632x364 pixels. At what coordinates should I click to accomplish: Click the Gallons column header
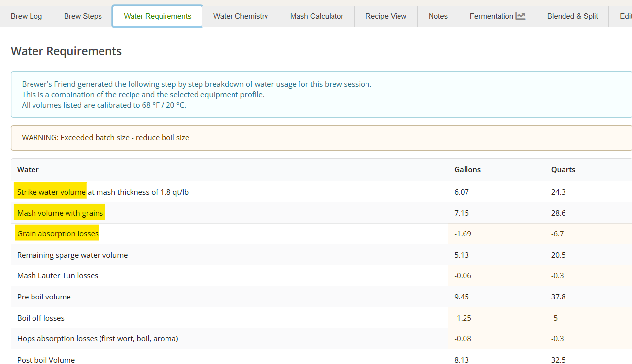(x=467, y=170)
